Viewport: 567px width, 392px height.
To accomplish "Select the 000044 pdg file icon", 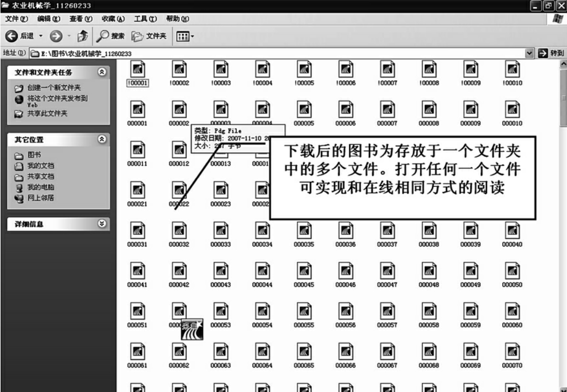I will pos(263,271).
